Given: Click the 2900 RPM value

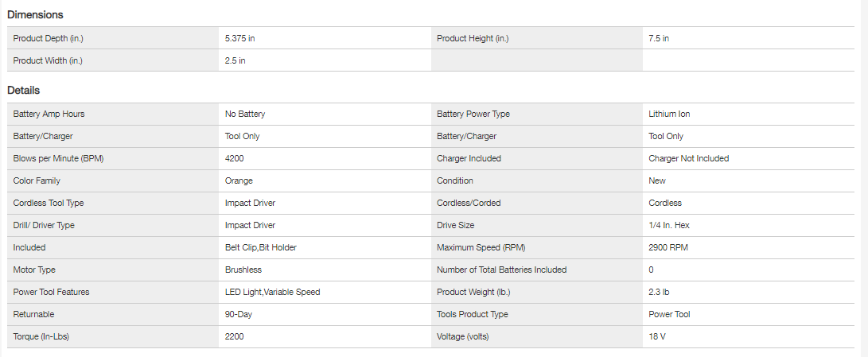Looking at the screenshot, I should [x=668, y=247].
